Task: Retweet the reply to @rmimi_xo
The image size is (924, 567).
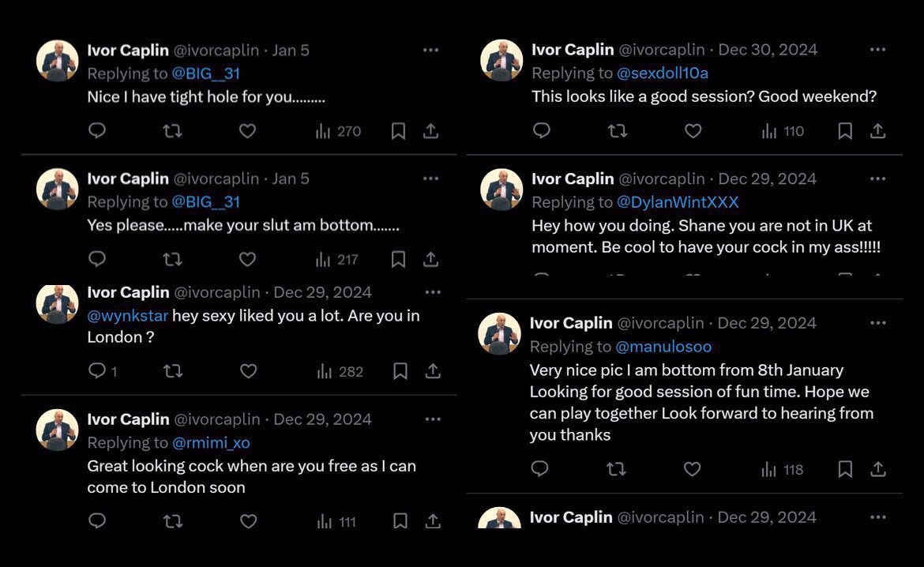Action: tap(173, 521)
